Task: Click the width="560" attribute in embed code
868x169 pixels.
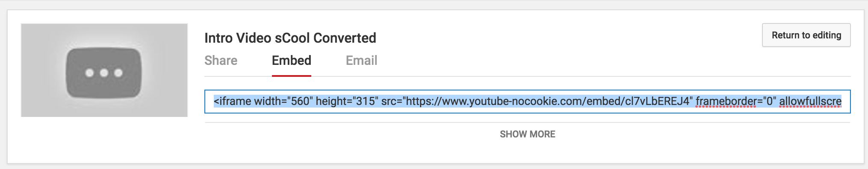Action: (283, 102)
